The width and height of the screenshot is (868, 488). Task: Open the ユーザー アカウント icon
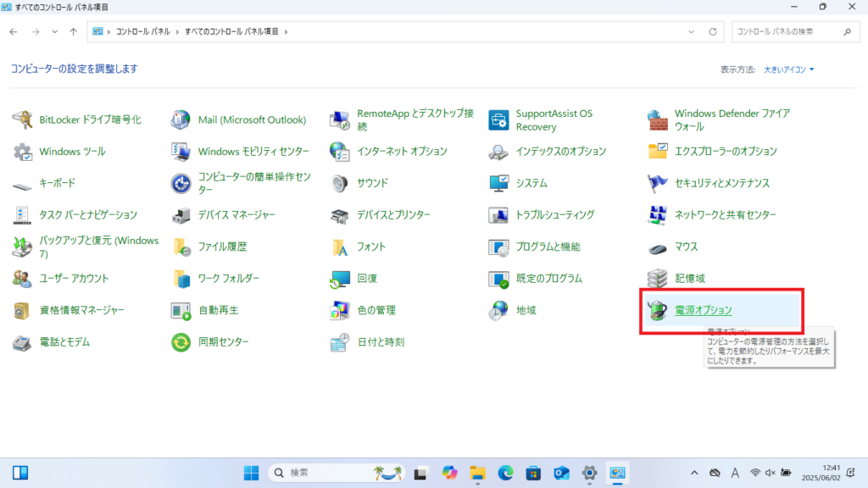tap(22, 279)
